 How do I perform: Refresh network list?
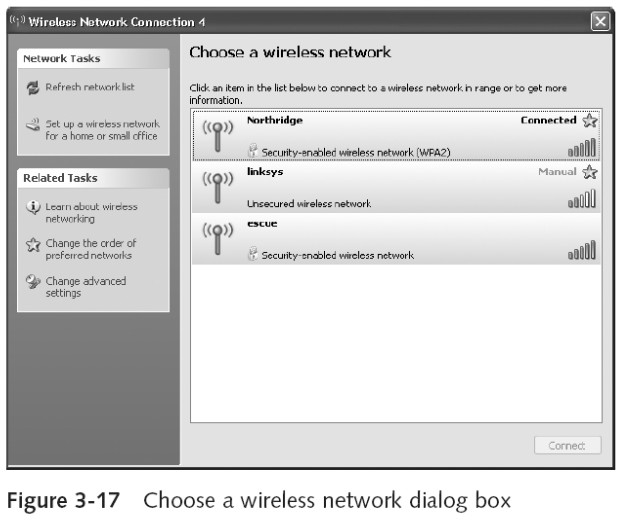point(90,87)
